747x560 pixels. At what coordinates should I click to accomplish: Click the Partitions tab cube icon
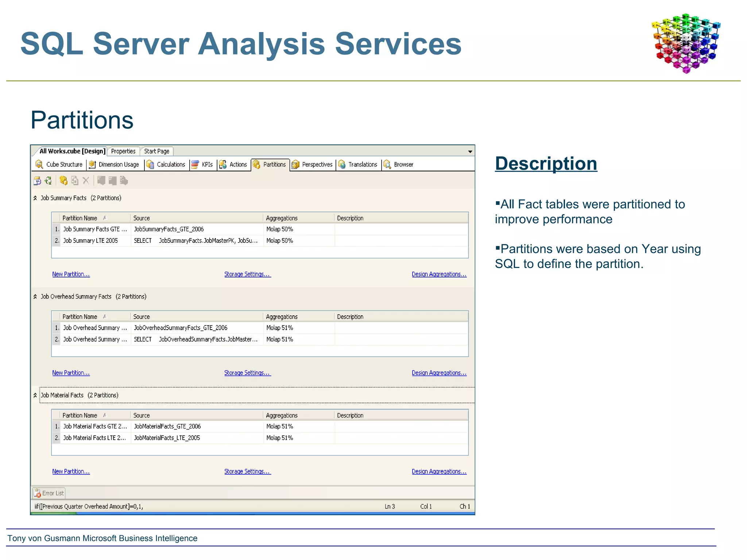(x=256, y=164)
